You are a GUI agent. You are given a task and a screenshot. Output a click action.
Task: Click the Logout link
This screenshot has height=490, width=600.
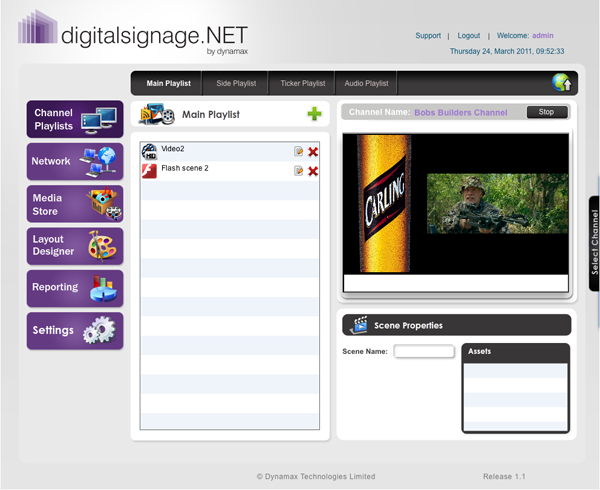469,36
